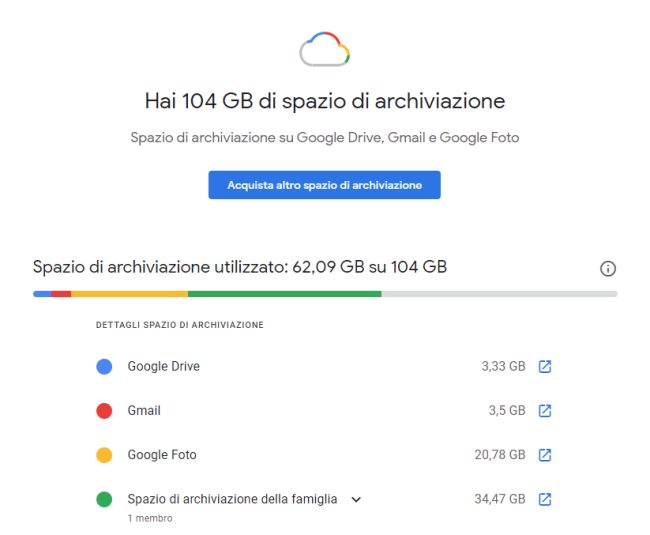Click the red Gmail color dot

[x=104, y=411]
